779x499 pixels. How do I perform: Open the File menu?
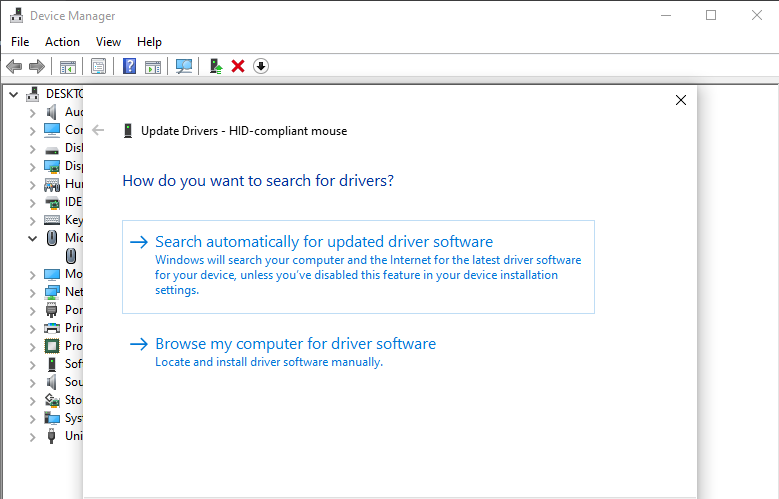[x=20, y=42]
